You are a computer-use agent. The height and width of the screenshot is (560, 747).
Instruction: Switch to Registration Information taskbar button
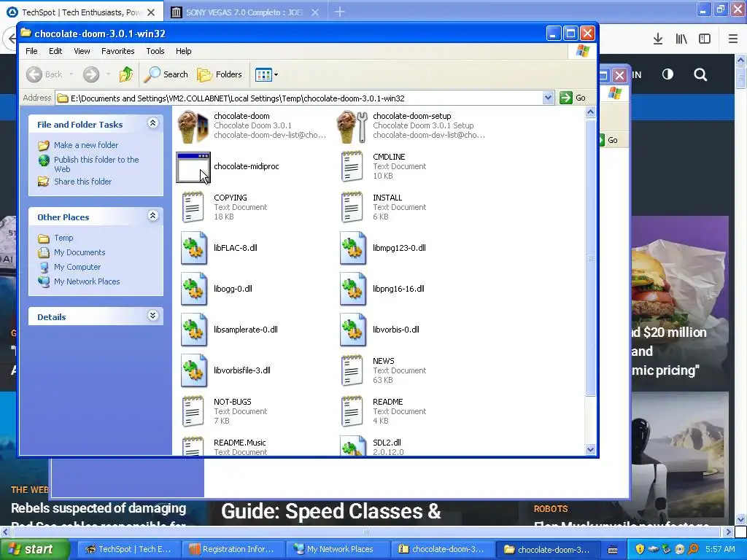(233, 549)
